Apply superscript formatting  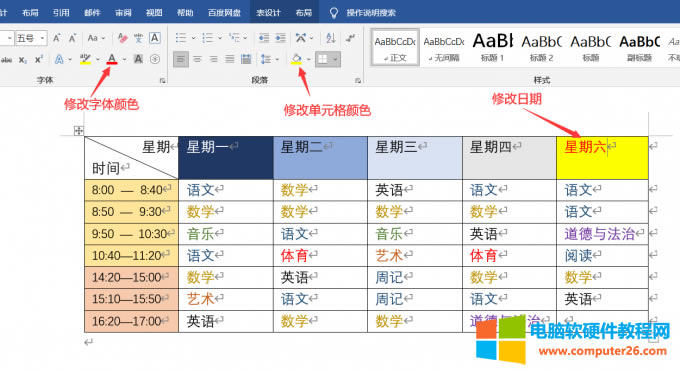click(x=39, y=59)
